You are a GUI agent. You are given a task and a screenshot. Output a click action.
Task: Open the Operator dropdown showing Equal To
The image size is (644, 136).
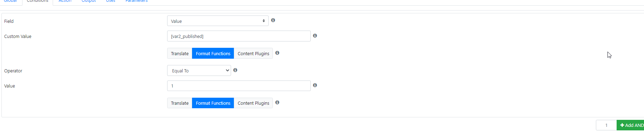click(199, 71)
